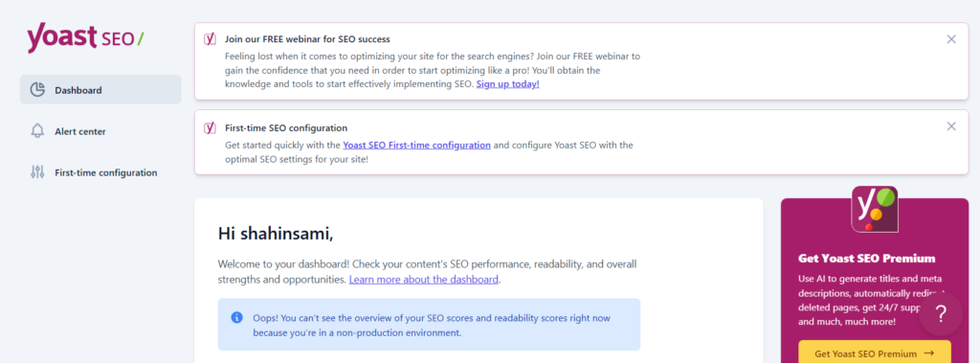Click the Yoast icon in the configuration notice
This screenshot has width=980, height=363.
click(210, 127)
